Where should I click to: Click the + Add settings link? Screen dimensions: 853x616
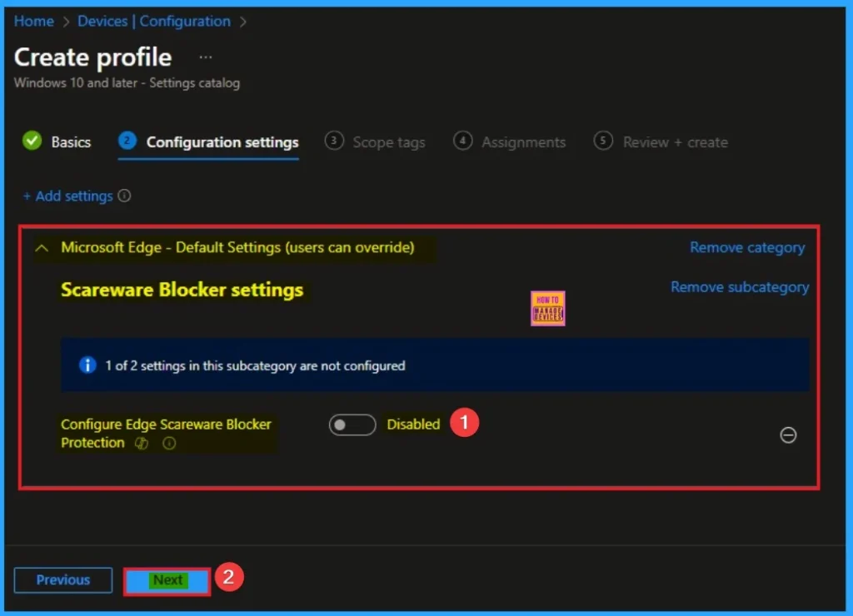point(68,196)
